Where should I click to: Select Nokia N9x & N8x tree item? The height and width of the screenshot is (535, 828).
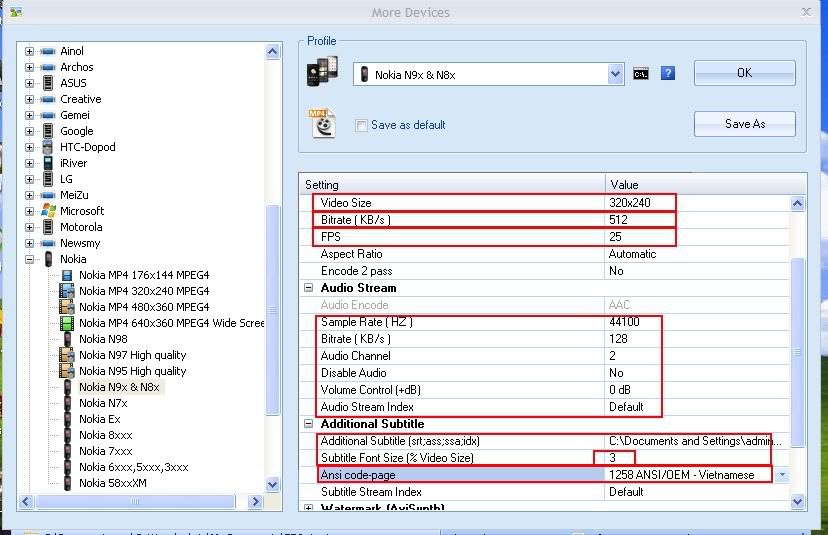tap(119, 387)
